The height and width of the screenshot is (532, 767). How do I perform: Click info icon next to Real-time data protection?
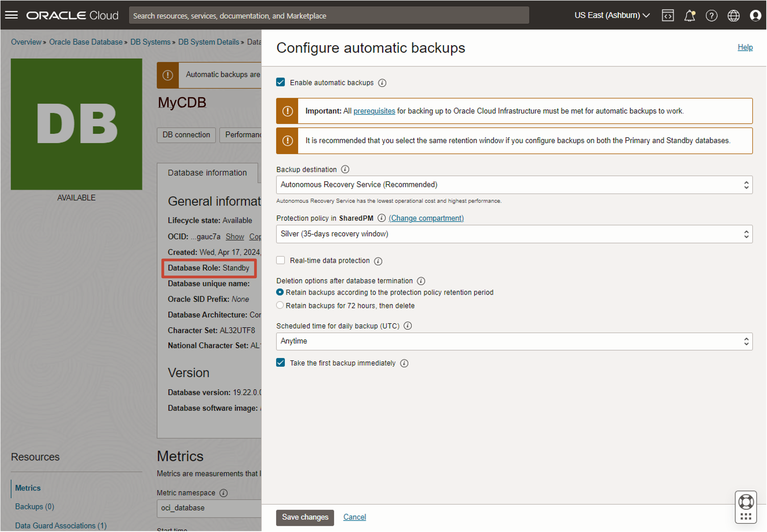click(378, 261)
